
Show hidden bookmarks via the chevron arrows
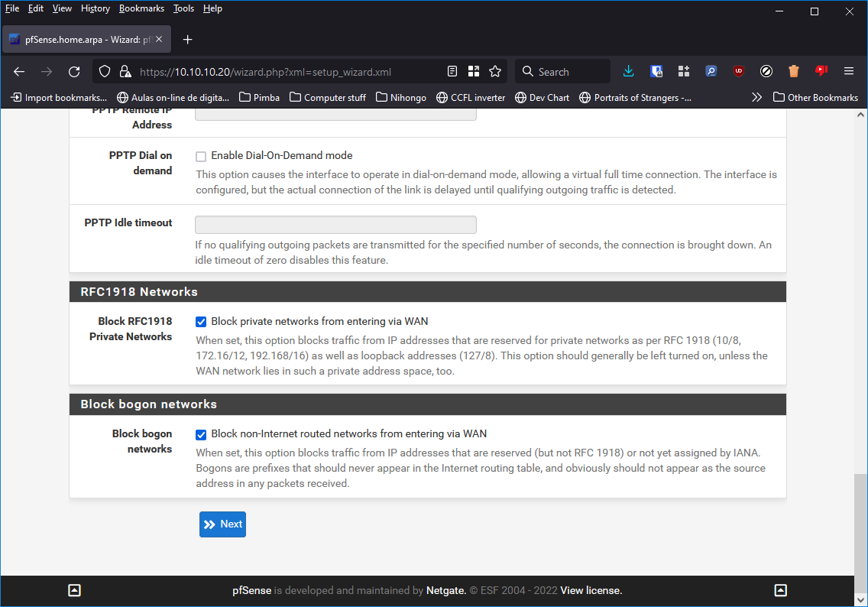pos(756,97)
